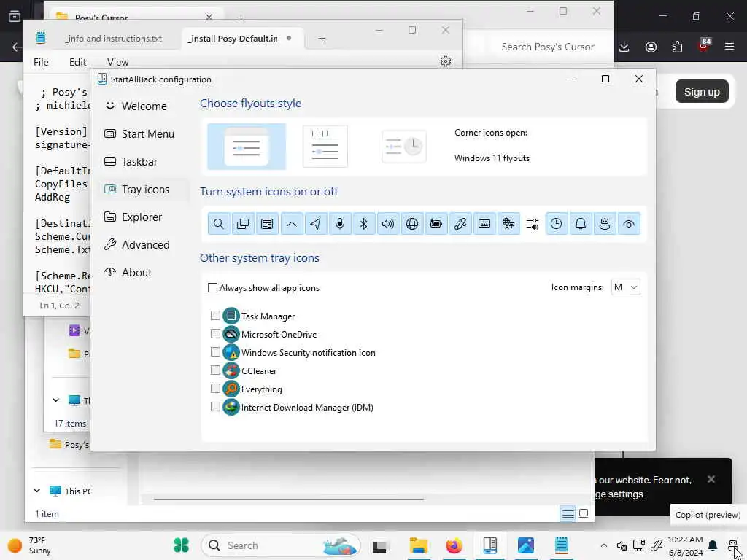The width and height of the screenshot is (747, 560).
Task: Check the Microsoft OneDrive tray icon box
Action: click(215, 334)
